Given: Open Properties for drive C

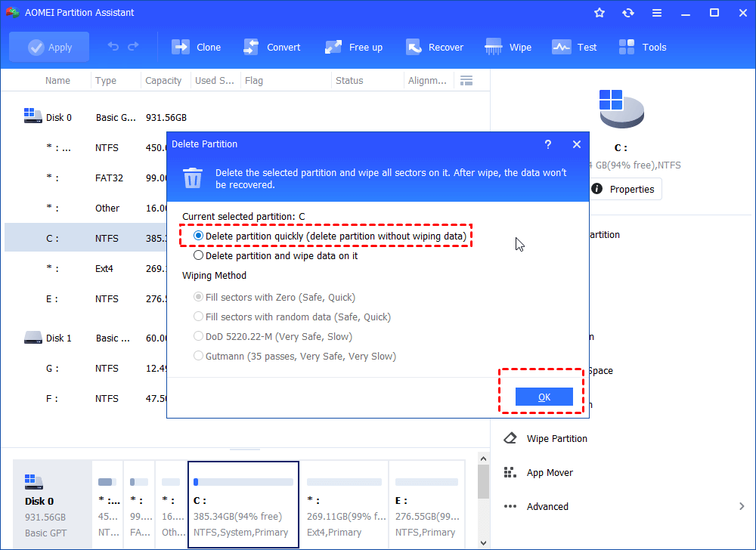Looking at the screenshot, I should pyautogui.click(x=625, y=189).
